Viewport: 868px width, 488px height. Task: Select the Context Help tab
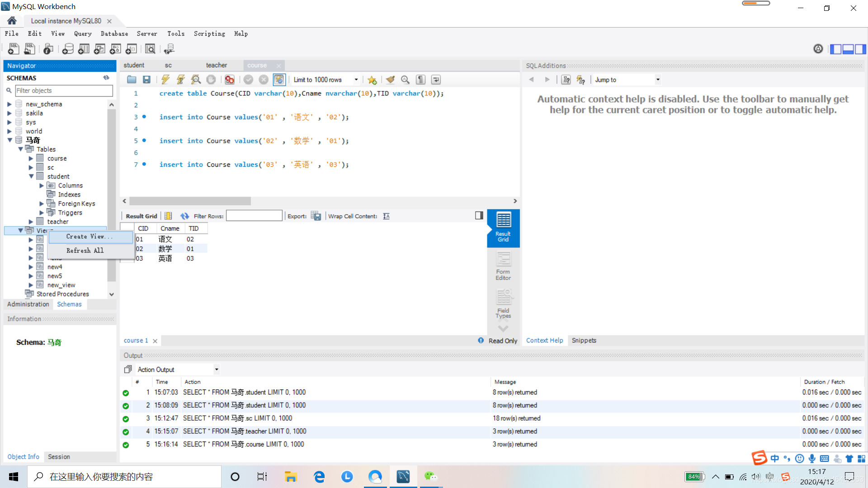coord(544,340)
